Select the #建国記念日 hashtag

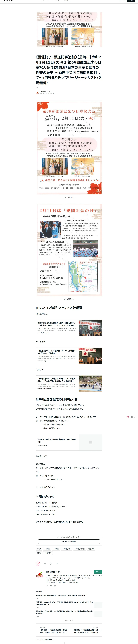(x=67, y=549)
